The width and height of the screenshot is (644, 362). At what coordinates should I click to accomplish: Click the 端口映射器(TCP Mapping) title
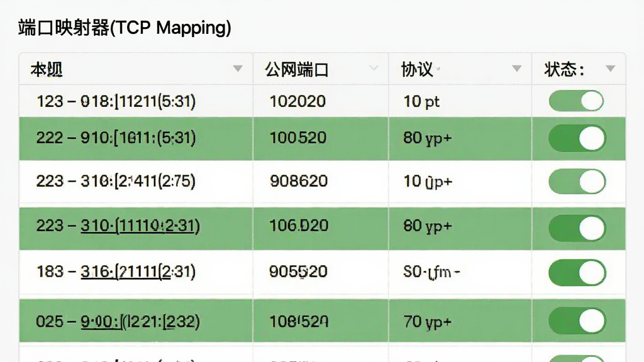coord(125,28)
